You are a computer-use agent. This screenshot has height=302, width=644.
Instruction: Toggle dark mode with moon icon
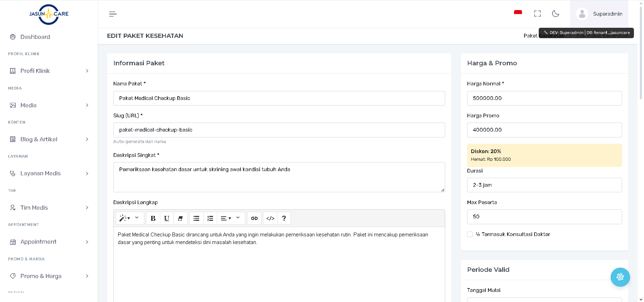[555, 14]
